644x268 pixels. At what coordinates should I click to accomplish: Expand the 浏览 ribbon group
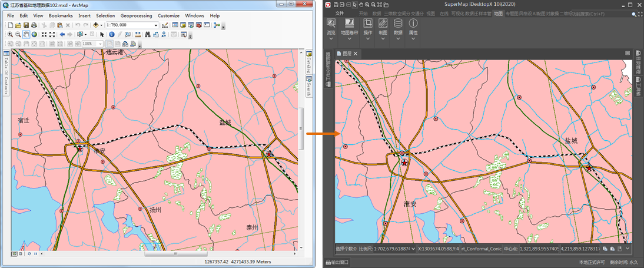331,39
